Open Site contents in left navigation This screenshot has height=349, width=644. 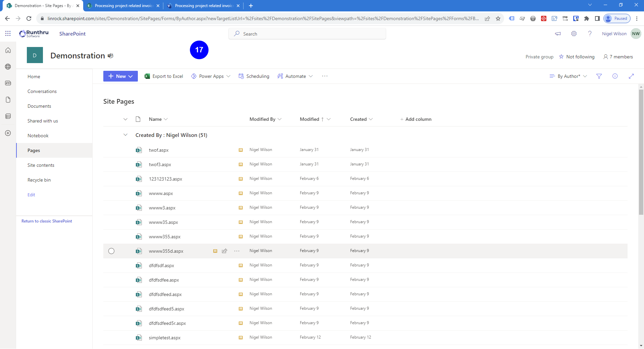click(41, 165)
